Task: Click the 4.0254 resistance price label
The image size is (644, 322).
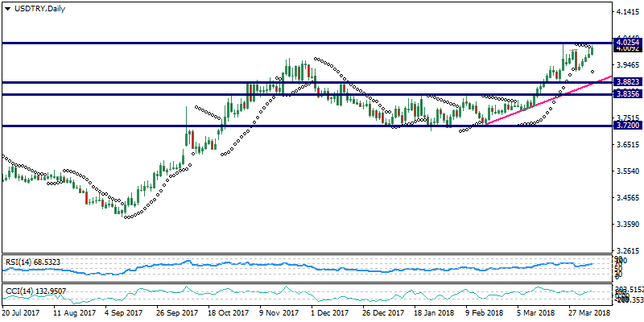Action: pos(626,41)
